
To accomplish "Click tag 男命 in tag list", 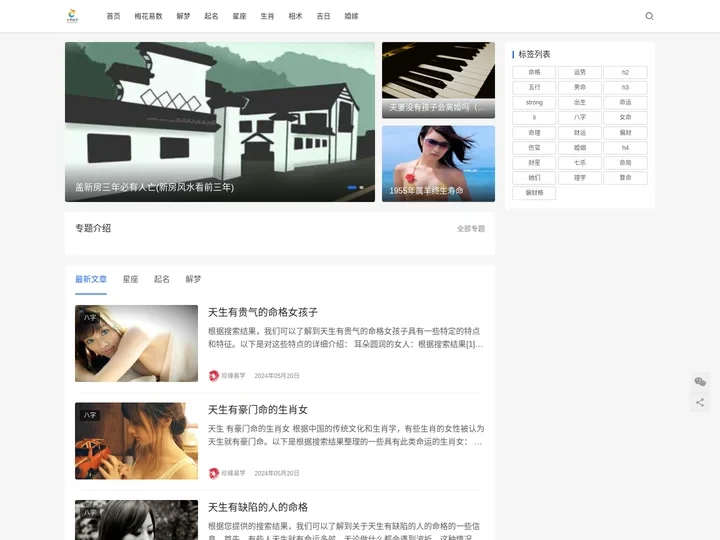I will click(x=579, y=87).
